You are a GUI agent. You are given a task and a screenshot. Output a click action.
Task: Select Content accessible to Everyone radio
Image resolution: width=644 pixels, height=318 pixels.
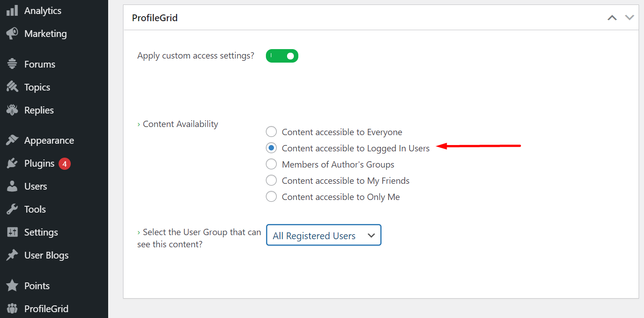tap(271, 132)
